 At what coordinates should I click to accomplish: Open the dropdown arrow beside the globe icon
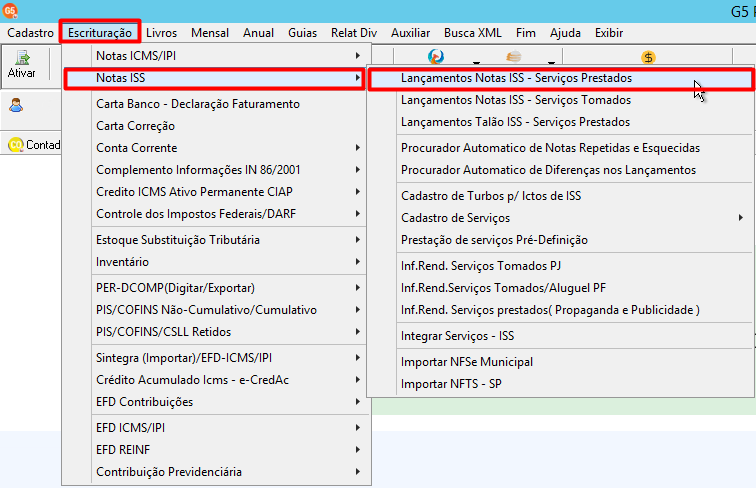(476, 63)
